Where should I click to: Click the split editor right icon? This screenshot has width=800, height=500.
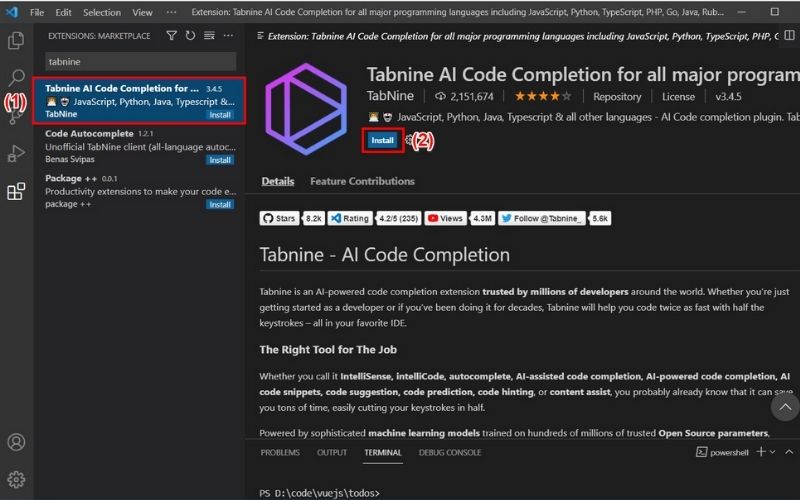point(789,36)
